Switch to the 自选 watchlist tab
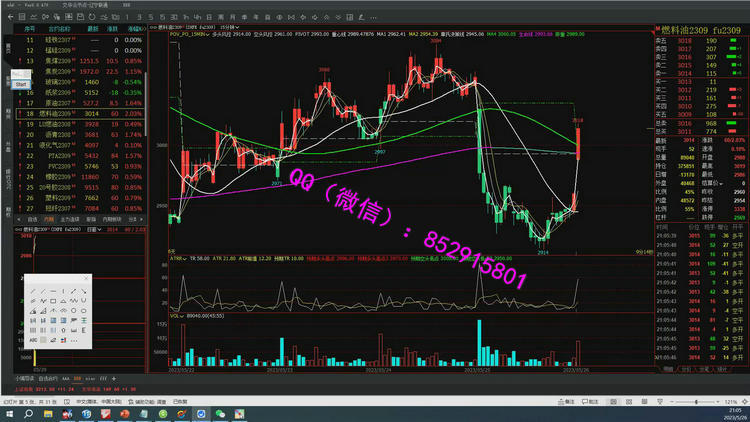Viewport: 750px width, 422px height. pyautogui.click(x=32, y=218)
